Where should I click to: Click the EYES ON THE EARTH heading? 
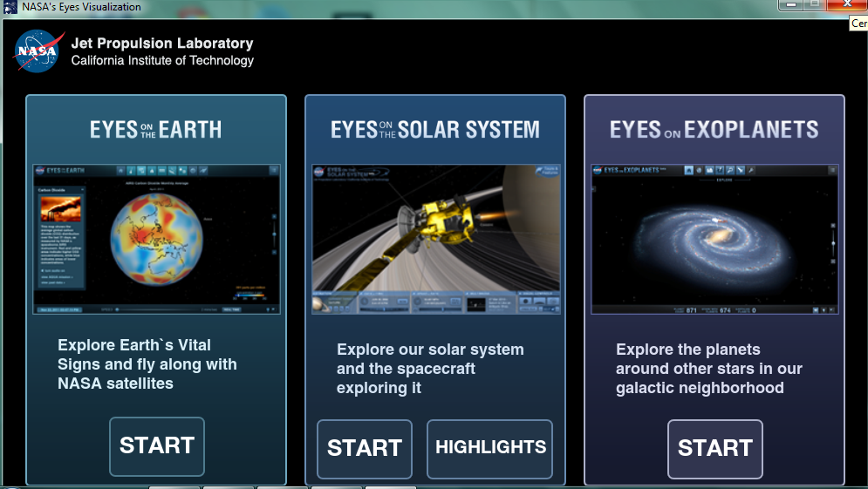coord(156,129)
